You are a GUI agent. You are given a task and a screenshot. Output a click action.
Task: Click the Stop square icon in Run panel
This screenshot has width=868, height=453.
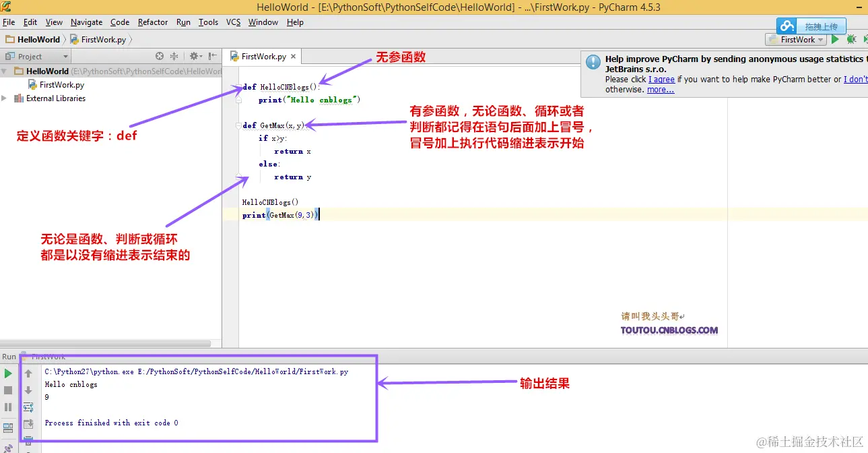click(8, 390)
